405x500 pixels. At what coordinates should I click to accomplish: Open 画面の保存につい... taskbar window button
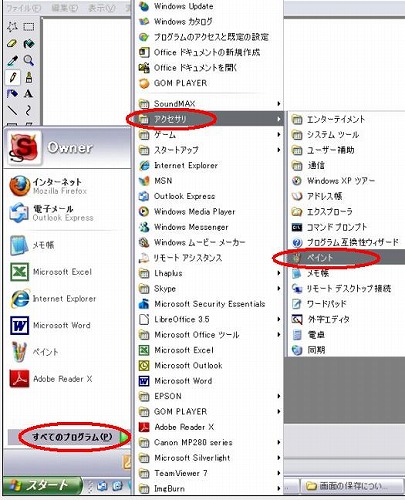tap(353, 486)
